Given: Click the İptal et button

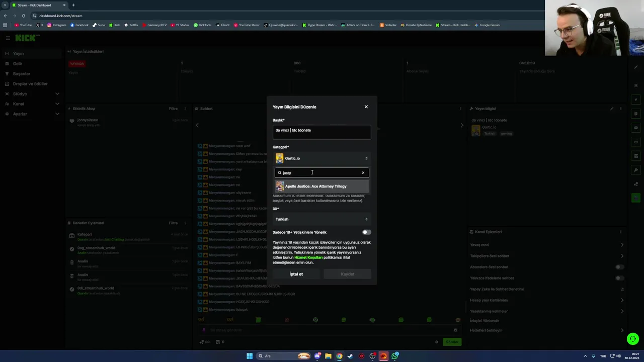Looking at the screenshot, I should (296, 274).
